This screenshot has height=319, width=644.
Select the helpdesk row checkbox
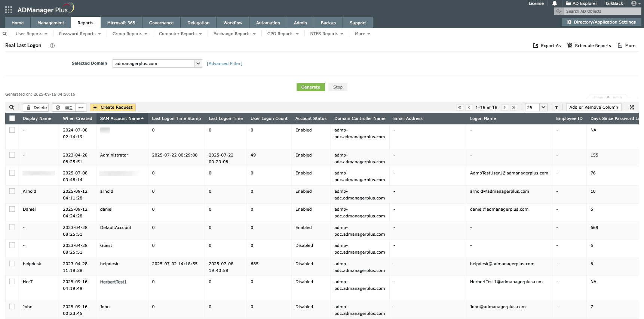[12, 264]
